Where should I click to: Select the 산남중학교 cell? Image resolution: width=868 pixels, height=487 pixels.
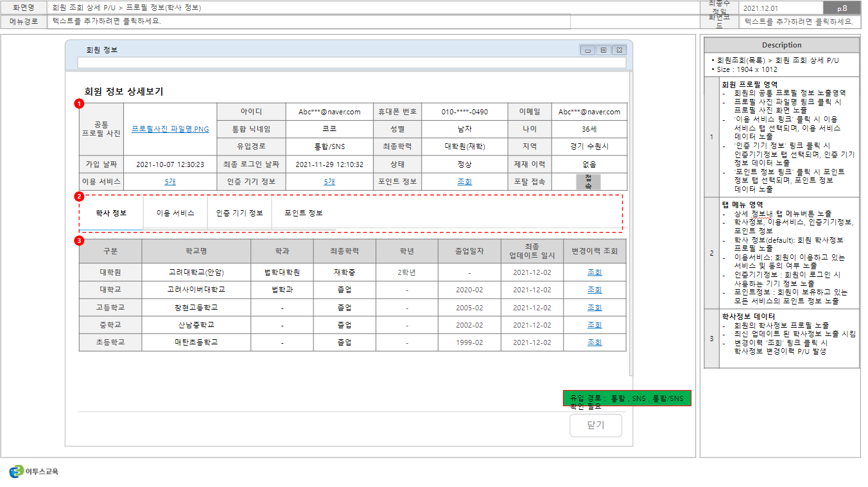pos(196,325)
